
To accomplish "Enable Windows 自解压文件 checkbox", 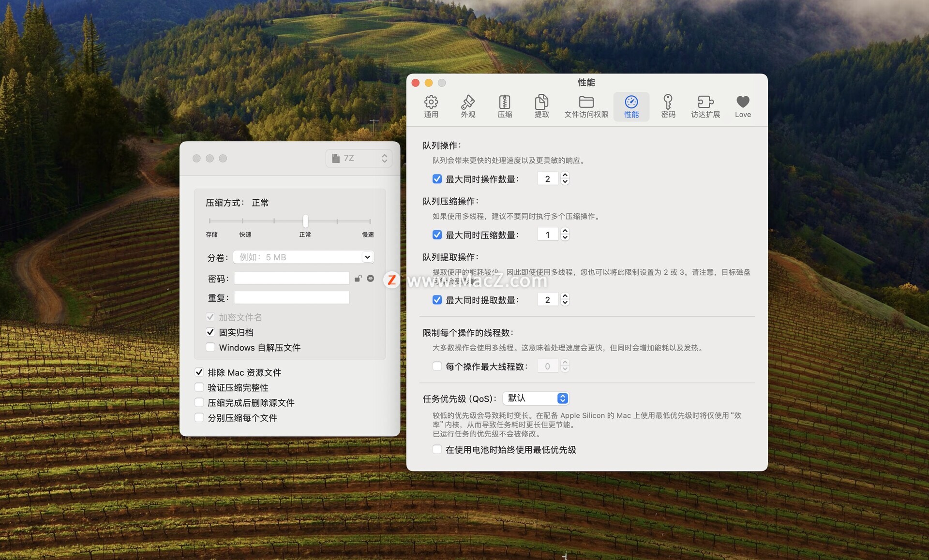I will pyautogui.click(x=210, y=347).
